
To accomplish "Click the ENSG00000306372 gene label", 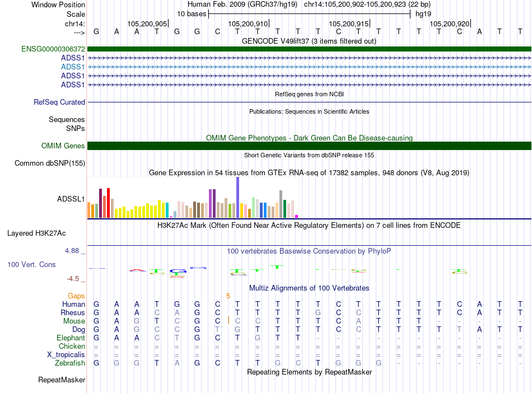I will (53, 49).
